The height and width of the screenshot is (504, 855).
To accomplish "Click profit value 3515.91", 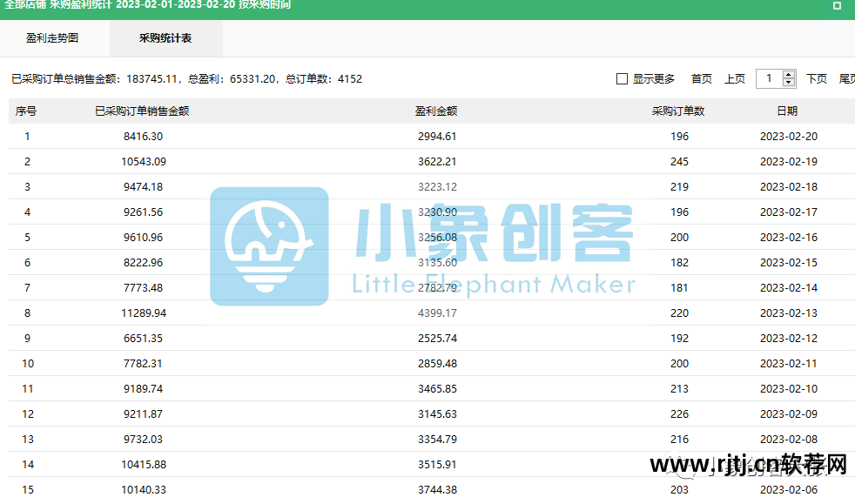I will pyautogui.click(x=437, y=465).
